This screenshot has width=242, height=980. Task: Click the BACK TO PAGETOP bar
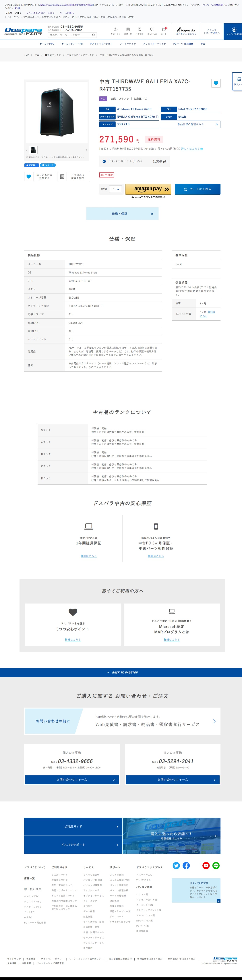[x=121, y=672]
